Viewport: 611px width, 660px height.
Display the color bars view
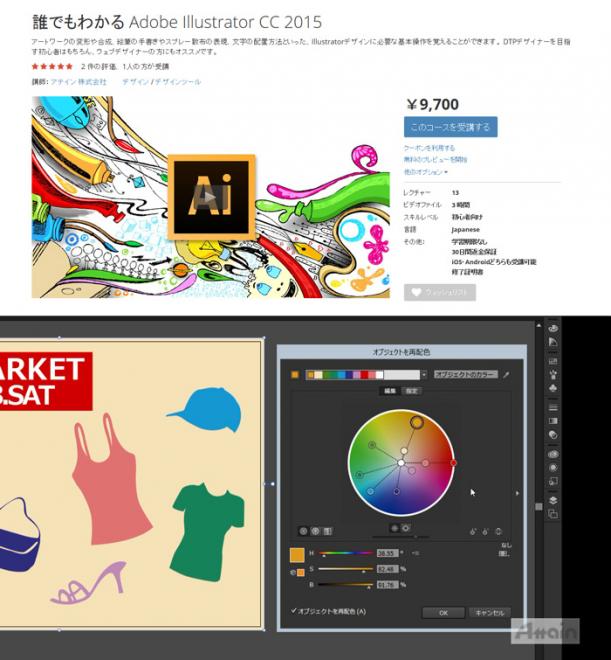(x=327, y=531)
